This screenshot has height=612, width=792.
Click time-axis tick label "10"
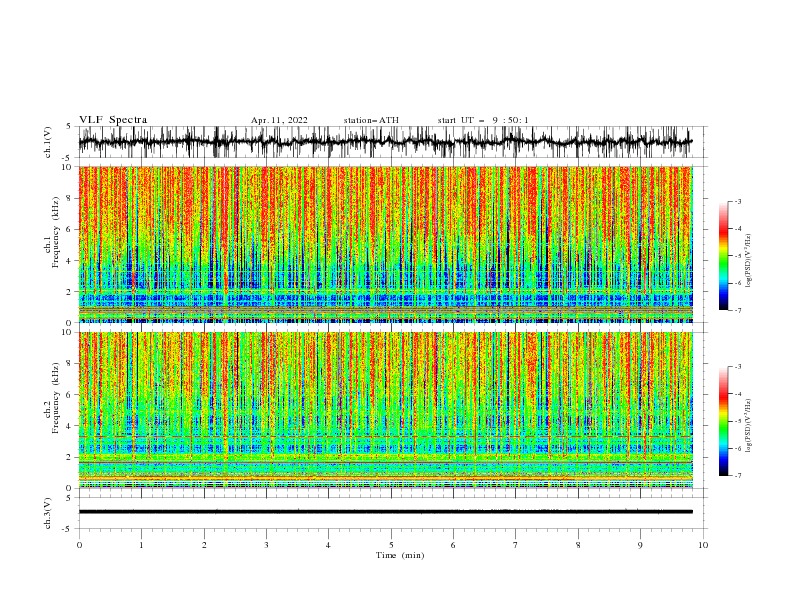coord(703,545)
